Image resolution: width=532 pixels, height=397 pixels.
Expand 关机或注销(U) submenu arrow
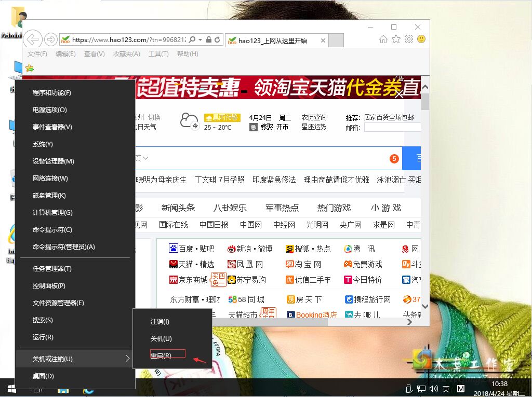(x=127, y=359)
